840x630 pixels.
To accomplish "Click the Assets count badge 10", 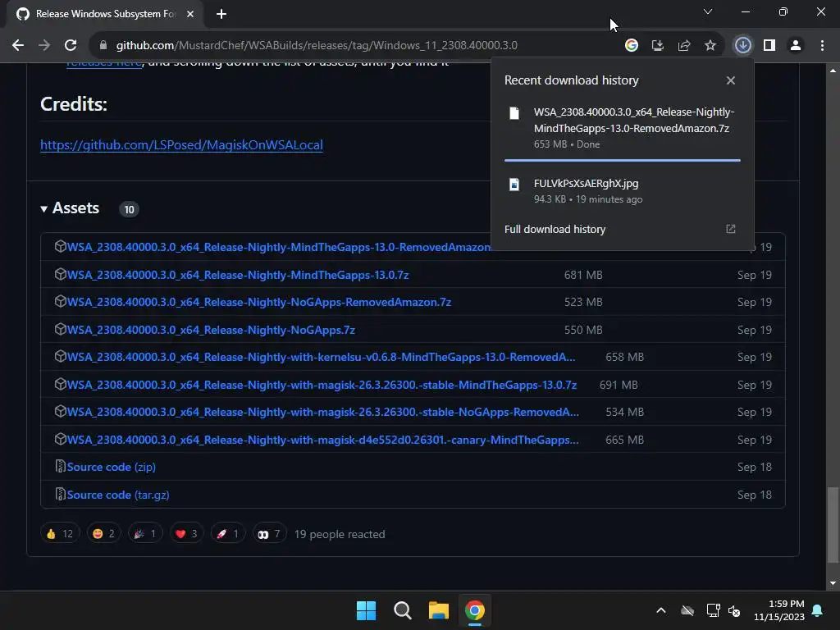I will coord(129,209).
